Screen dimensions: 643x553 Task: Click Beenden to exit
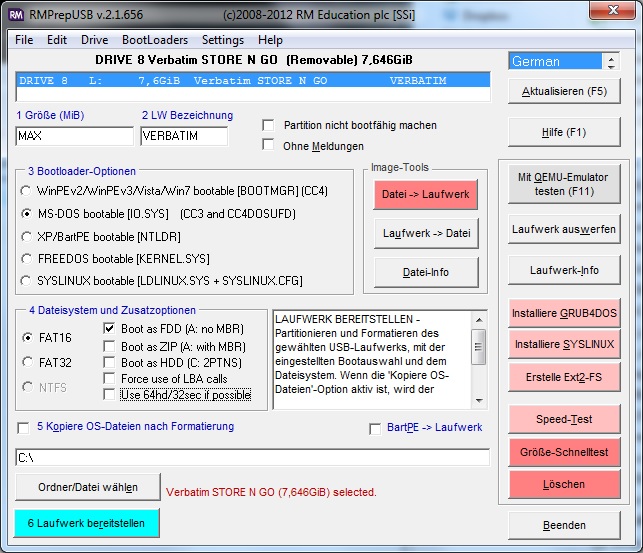[x=564, y=525]
